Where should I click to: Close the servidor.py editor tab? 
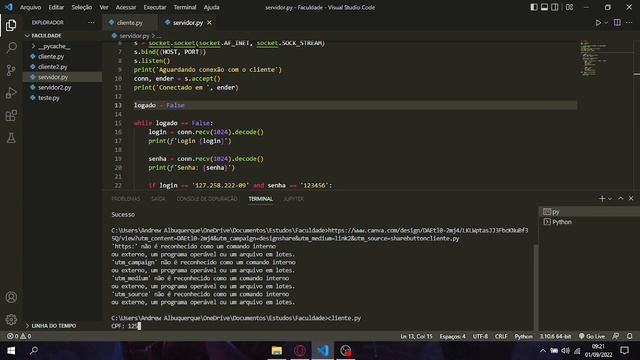pos(209,23)
